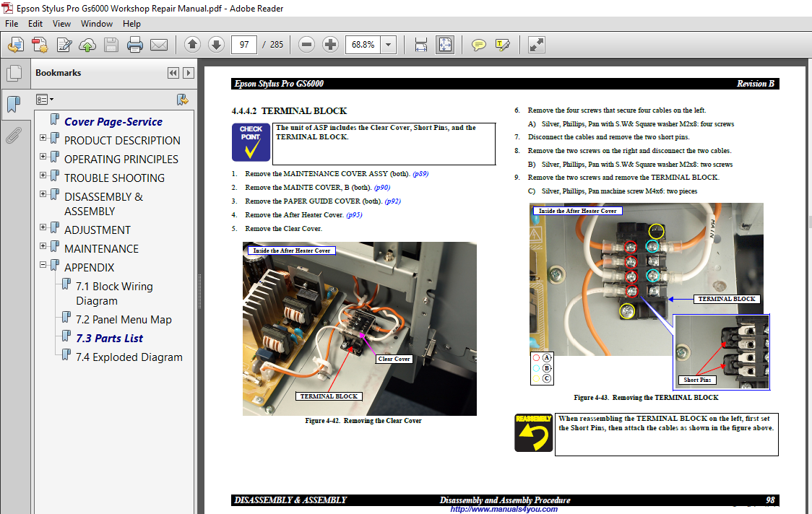Open the Attachments paperclip panel
Image resolution: width=812 pixels, height=514 pixels.
coord(14,136)
